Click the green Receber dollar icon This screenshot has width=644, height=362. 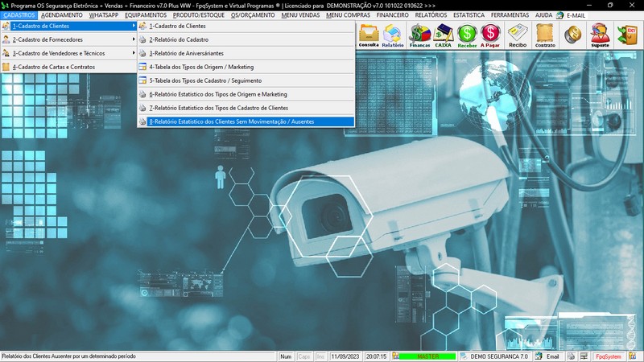click(467, 35)
